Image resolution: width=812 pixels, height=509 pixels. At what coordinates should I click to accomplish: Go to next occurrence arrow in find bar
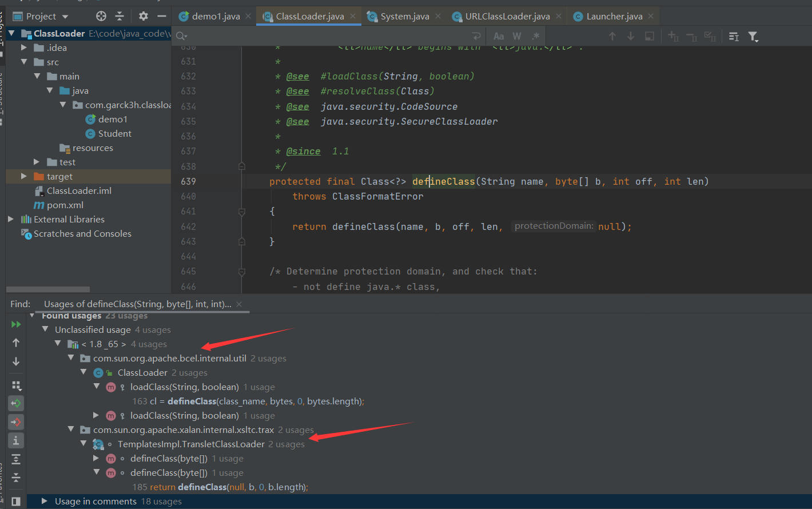pyautogui.click(x=631, y=36)
